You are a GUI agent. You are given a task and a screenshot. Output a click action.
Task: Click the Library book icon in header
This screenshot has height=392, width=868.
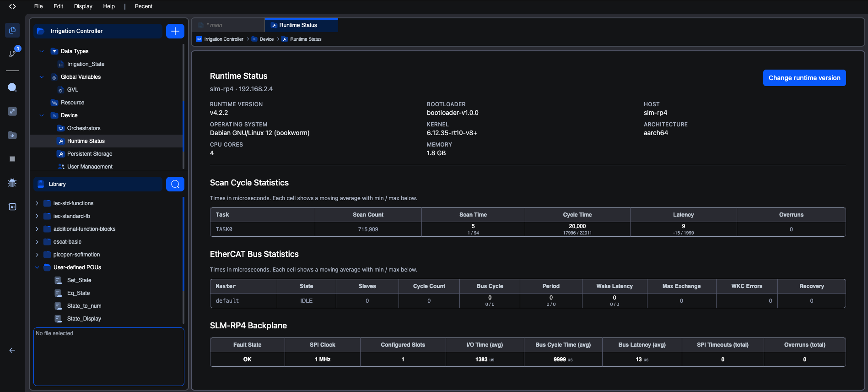41,184
